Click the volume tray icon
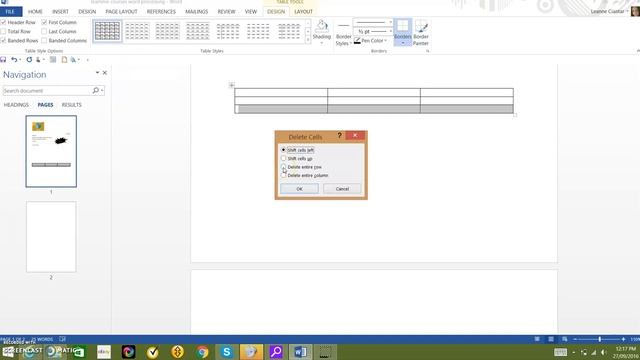This screenshot has width=640, height=360. click(603, 352)
